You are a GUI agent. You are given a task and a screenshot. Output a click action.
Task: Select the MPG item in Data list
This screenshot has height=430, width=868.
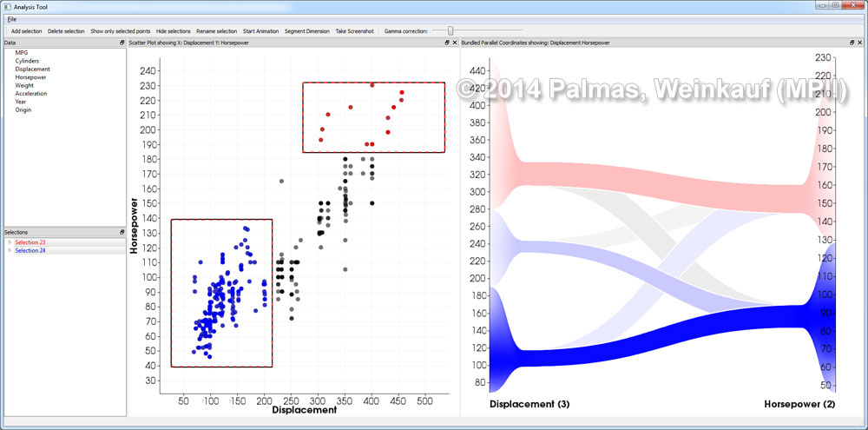coord(22,53)
